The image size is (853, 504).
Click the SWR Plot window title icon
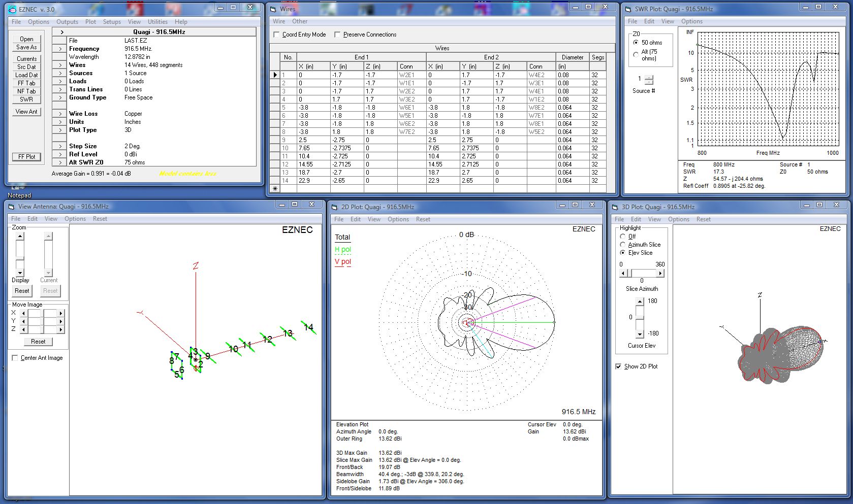628,9
